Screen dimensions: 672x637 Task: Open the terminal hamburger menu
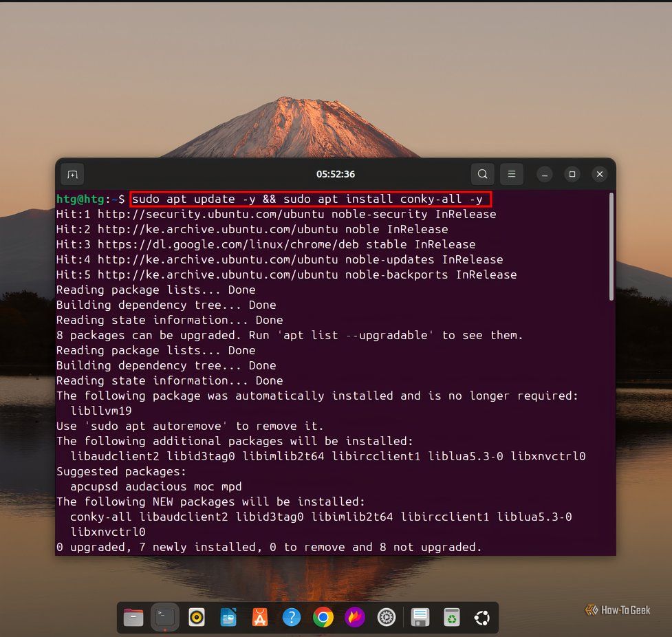512,174
